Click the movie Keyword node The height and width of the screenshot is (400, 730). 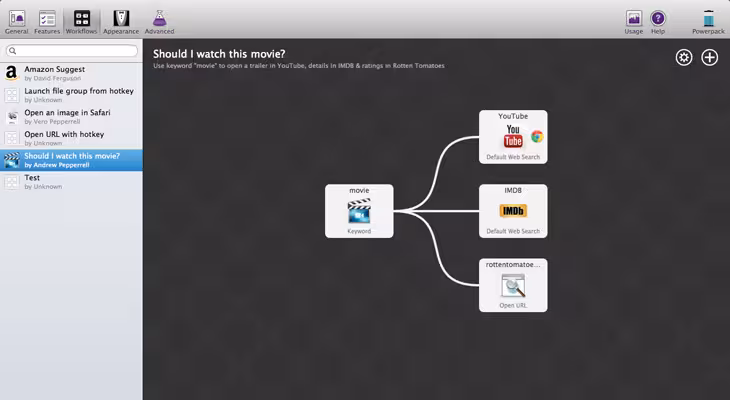(359, 211)
